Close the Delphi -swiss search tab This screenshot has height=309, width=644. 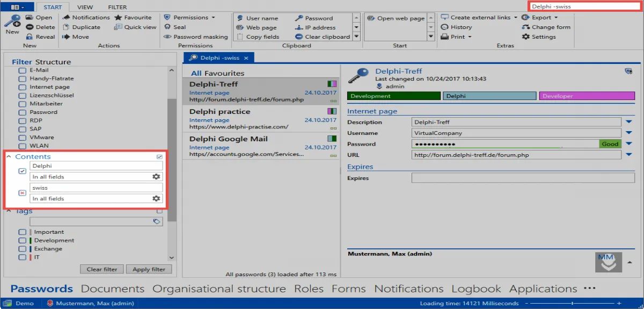point(246,58)
